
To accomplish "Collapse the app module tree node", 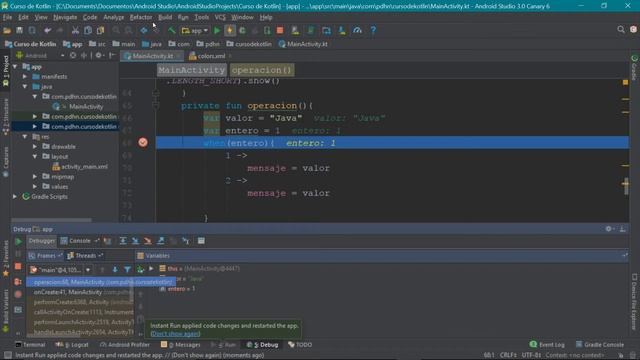I will pyautogui.click(x=15, y=67).
